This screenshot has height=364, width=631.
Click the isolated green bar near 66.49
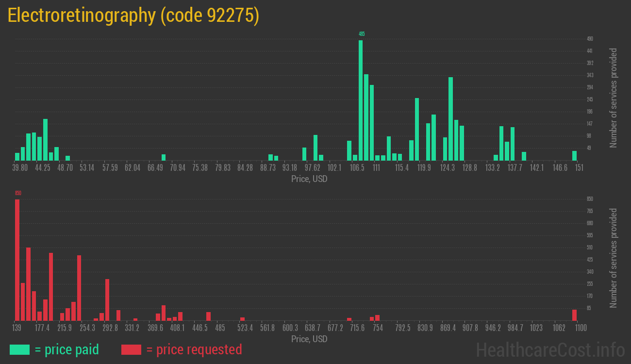click(x=164, y=157)
